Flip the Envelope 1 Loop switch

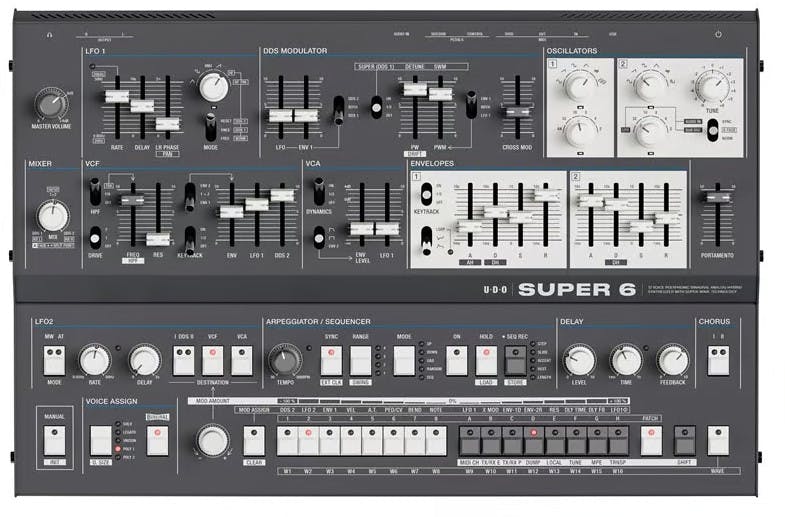coord(426,240)
